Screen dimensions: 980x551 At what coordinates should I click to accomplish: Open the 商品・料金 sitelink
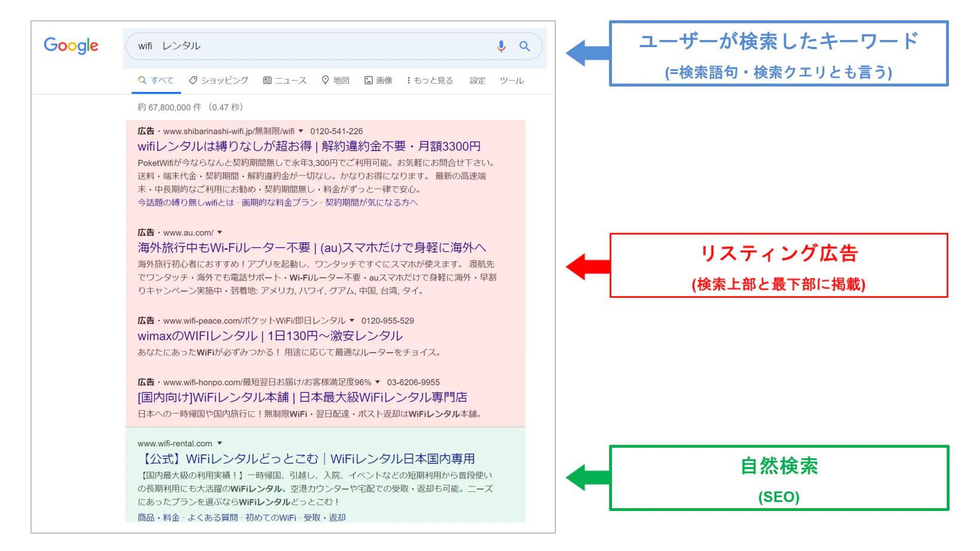(159, 518)
